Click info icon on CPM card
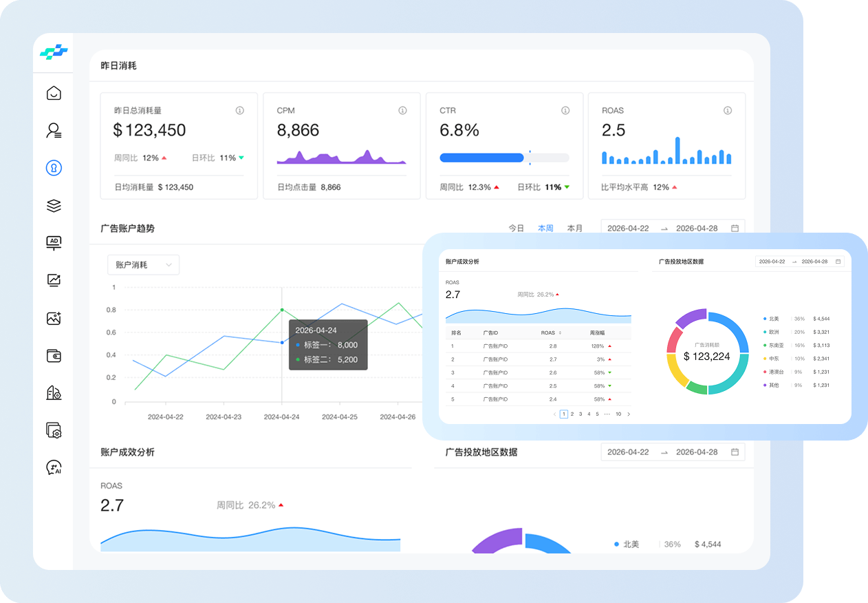The height and width of the screenshot is (603, 868). (x=402, y=110)
